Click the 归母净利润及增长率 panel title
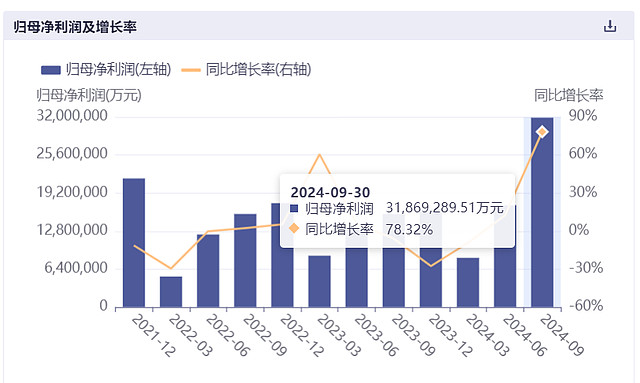This screenshot has width=640, height=383. click(75, 27)
